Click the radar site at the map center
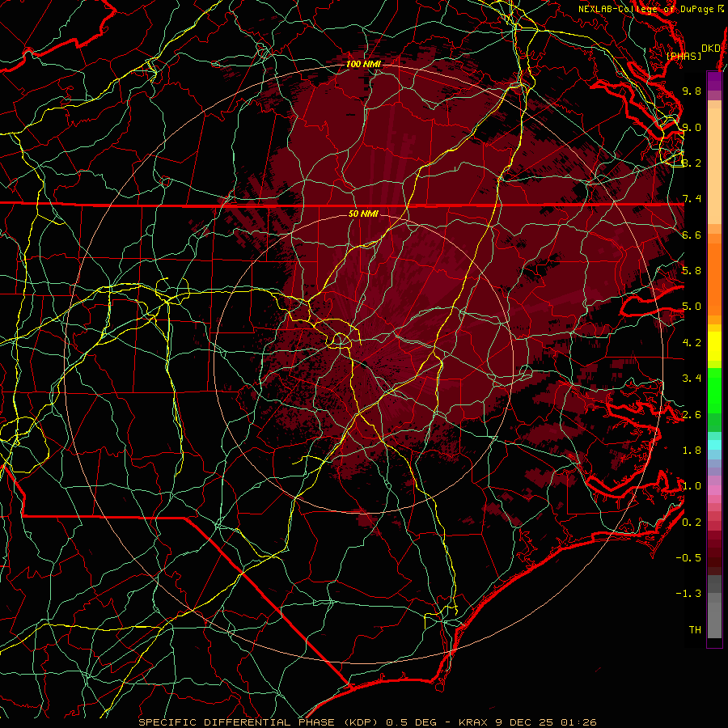The image size is (728, 728). tap(363, 363)
